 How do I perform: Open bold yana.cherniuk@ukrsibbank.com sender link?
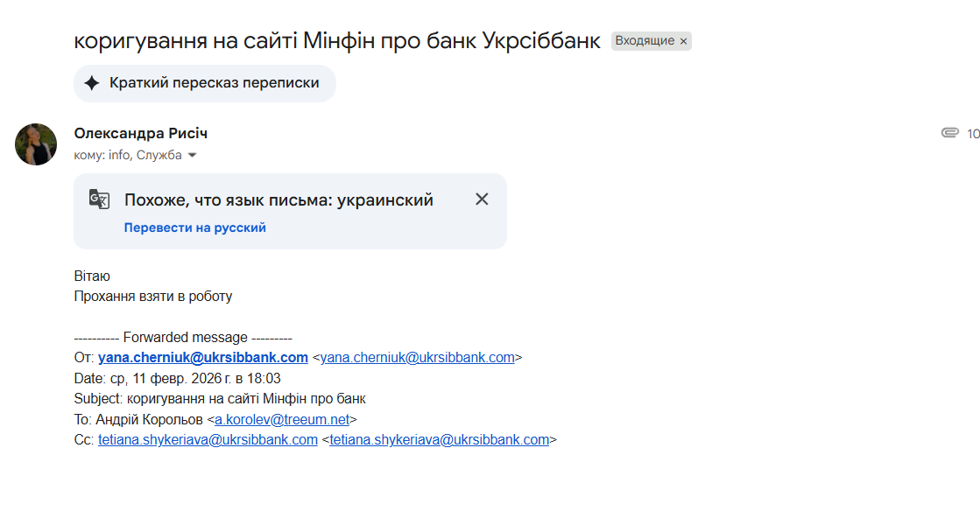(x=203, y=358)
